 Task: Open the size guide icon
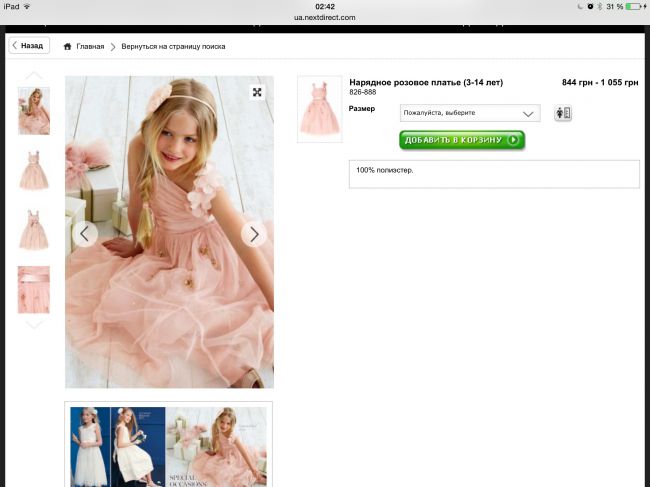pos(563,113)
